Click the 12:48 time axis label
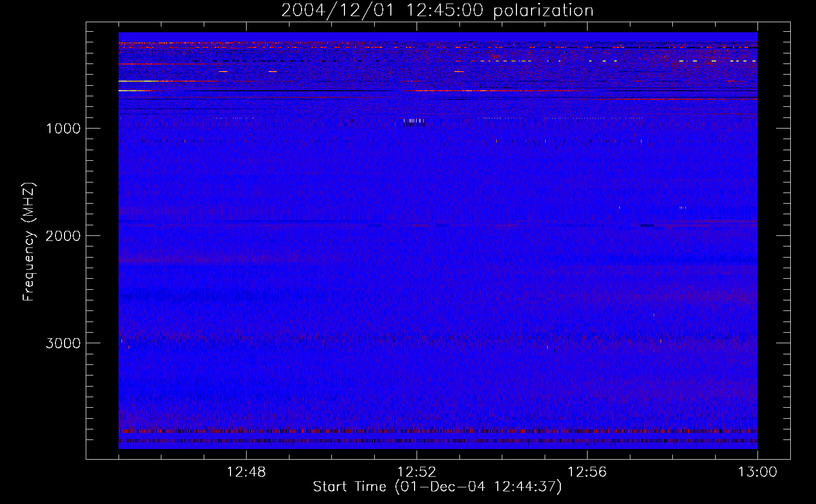 (x=246, y=472)
